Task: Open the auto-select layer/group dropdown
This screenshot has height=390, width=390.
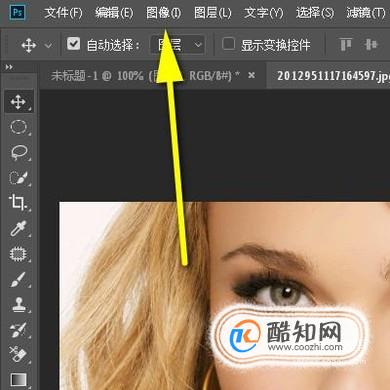Action: pos(178,44)
